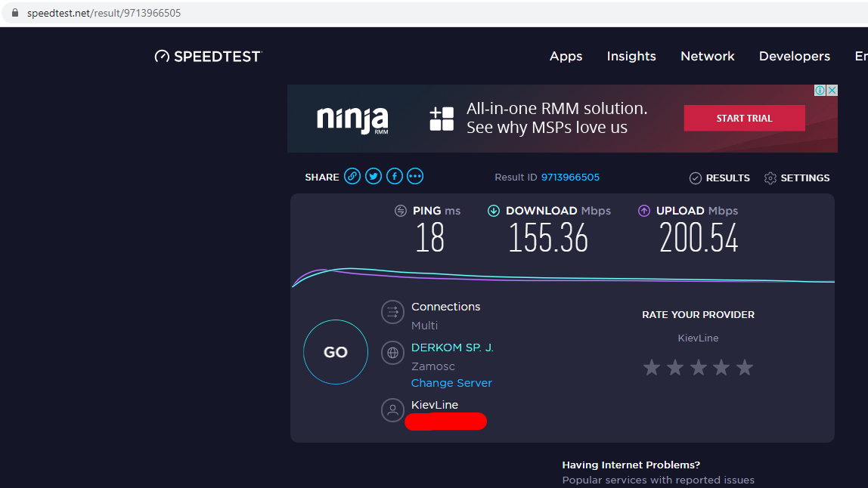The width and height of the screenshot is (868, 488).
Task: Open the Network menu
Action: pos(708,57)
